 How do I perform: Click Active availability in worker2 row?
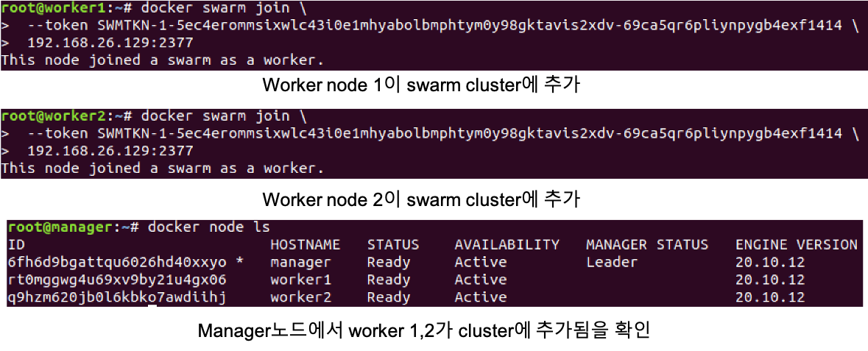click(x=481, y=297)
